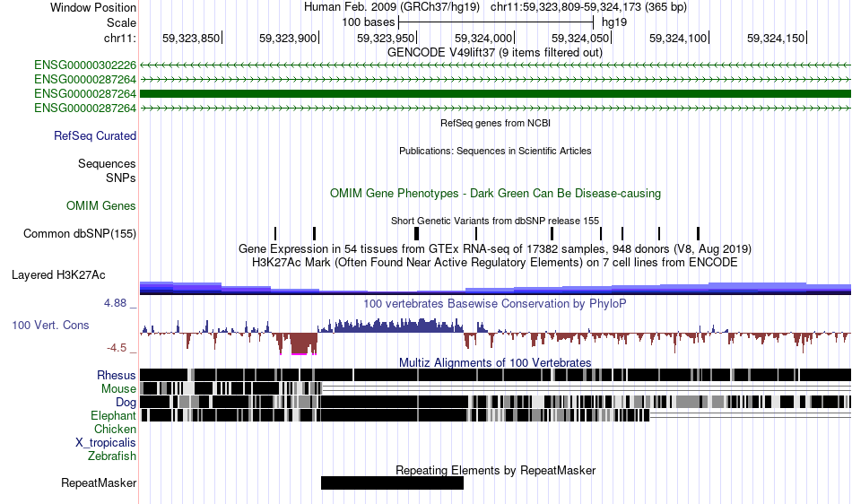This screenshot has height=504, width=852.
Task: Click the 100 Vert. Cons label
Action: (50, 326)
